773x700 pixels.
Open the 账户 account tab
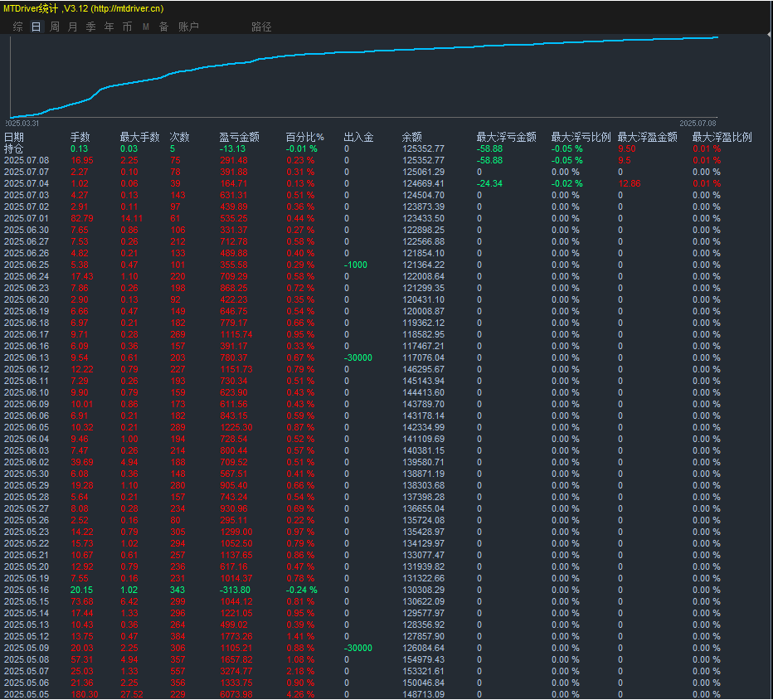click(x=188, y=27)
